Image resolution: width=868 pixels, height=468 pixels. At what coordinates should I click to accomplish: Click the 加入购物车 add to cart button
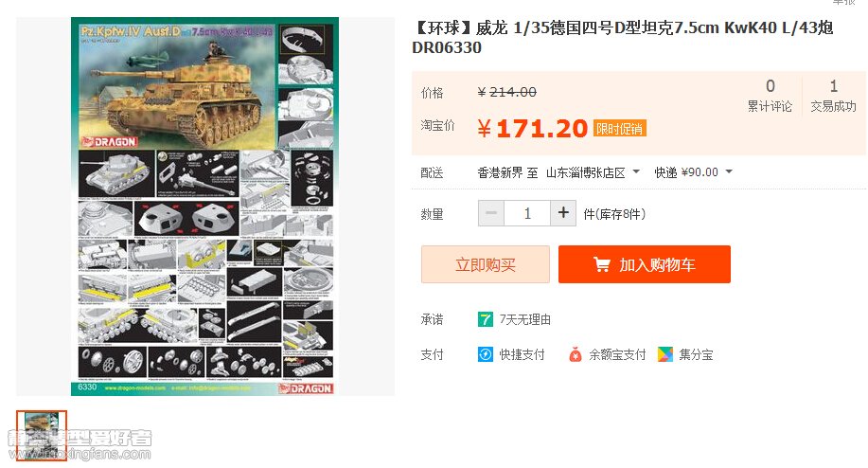click(645, 264)
